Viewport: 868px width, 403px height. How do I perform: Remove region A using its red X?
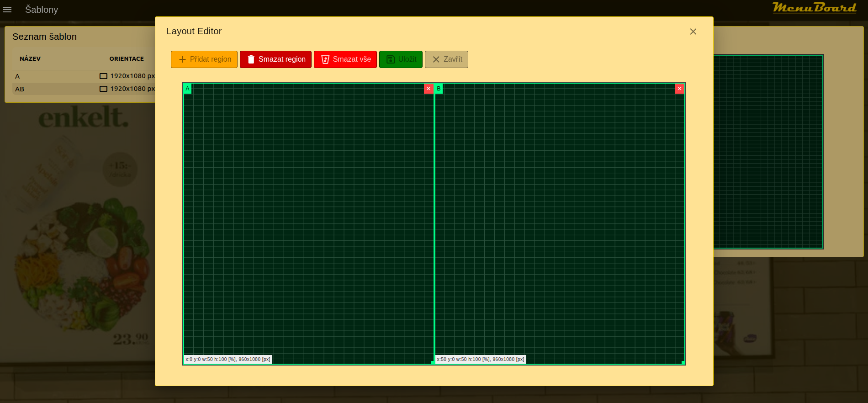coord(429,89)
